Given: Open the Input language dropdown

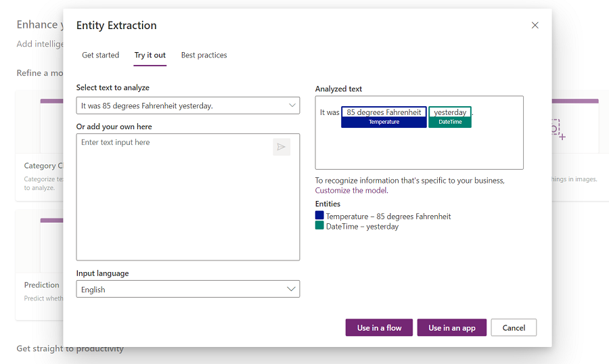Looking at the screenshot, I should (x=187, y=289).
